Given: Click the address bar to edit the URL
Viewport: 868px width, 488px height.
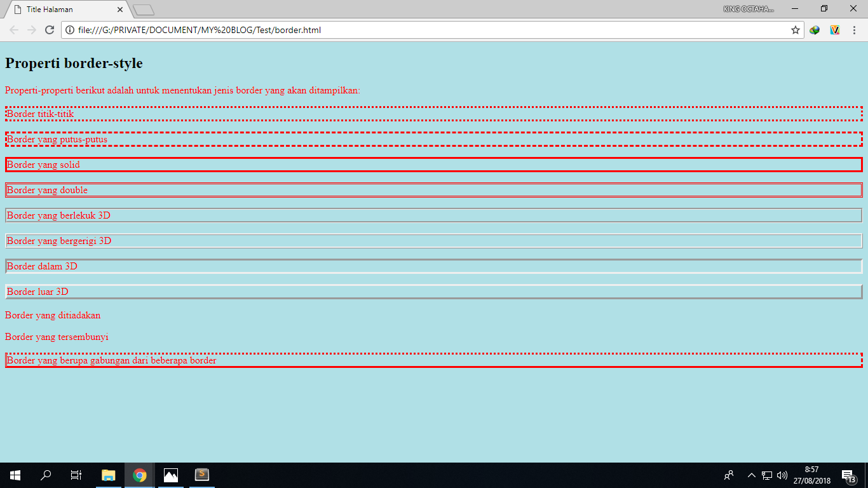Looking at the screenshot, I should pos(381,30).
